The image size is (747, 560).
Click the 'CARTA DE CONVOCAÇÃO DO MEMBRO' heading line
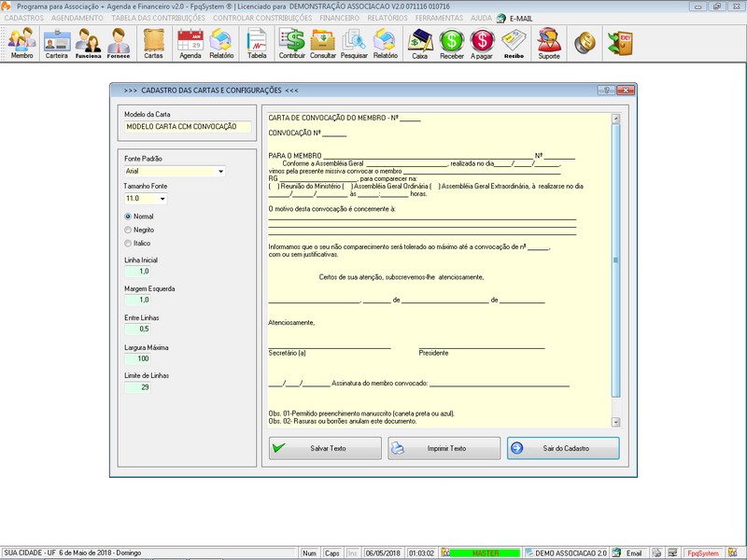click(x=345, y=118)
